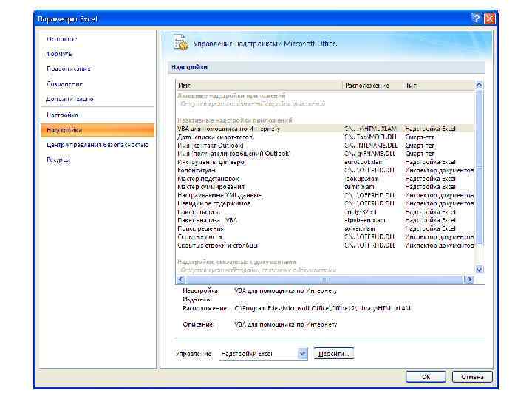
Task: Select Скрытые листы row
Action: tap(325, 237)
